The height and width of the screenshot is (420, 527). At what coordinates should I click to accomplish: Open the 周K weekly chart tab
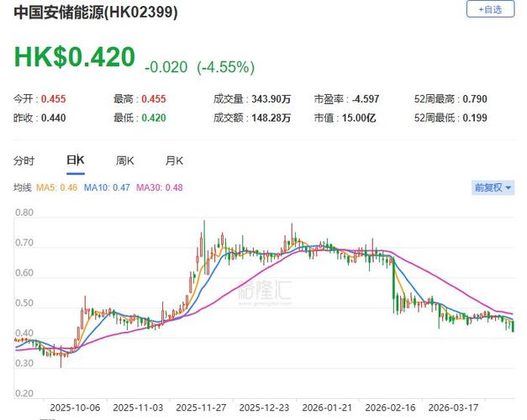point(125,161)
